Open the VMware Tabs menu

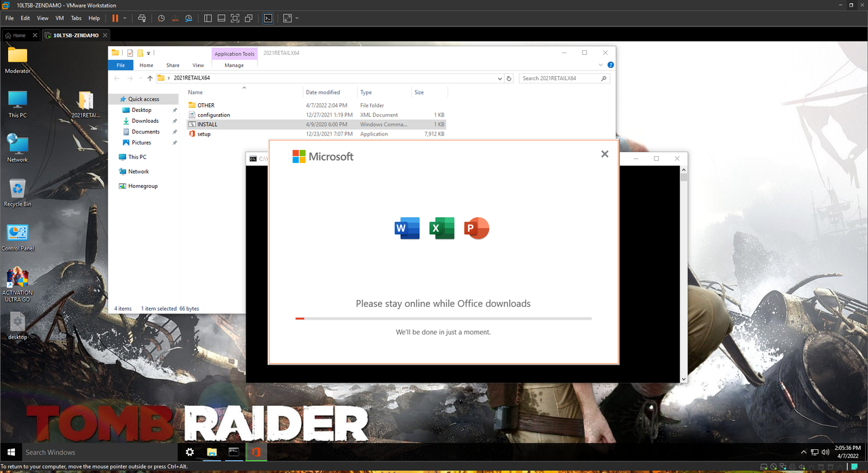click(x=77, y=18)
